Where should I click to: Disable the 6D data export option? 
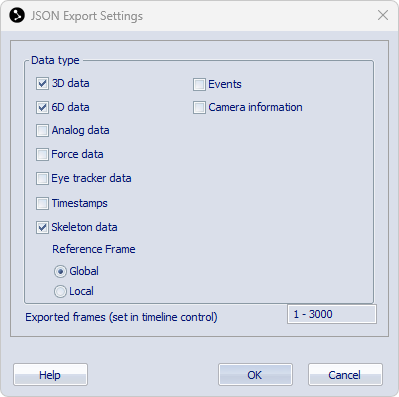click(42, 107)
